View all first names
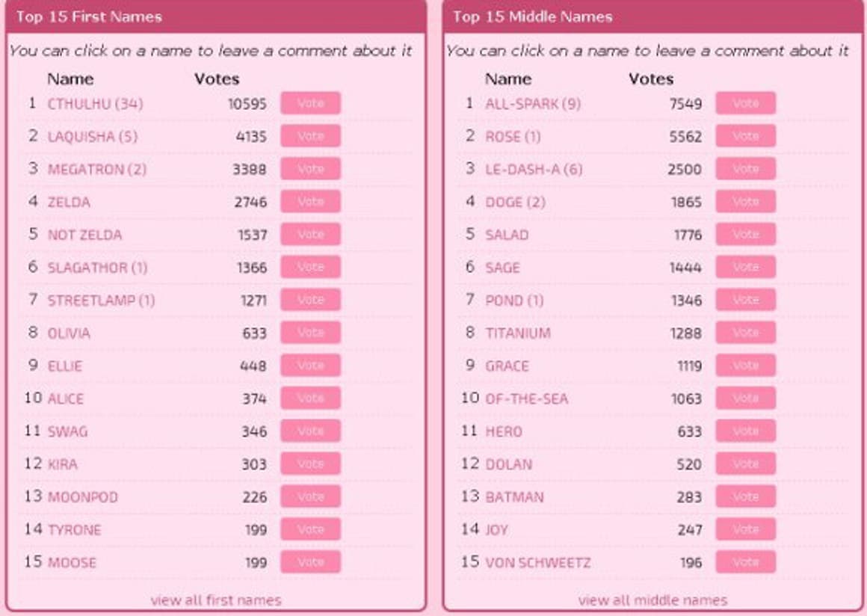 coord(216,600)
